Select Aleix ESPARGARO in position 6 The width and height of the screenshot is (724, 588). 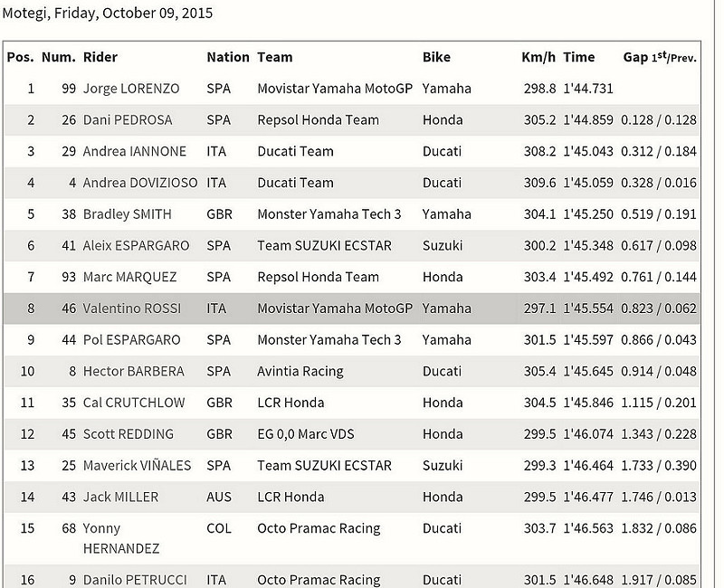(137, 245)
